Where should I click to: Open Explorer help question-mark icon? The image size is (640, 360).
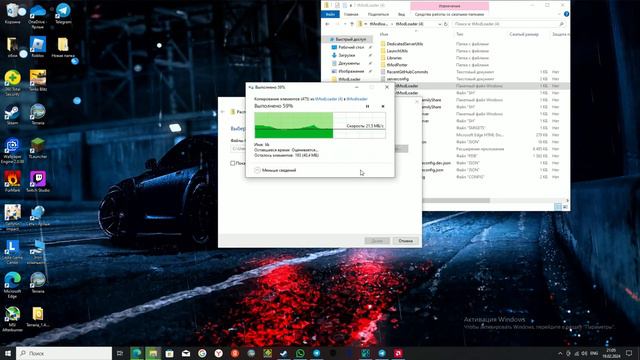coord(566,14)
